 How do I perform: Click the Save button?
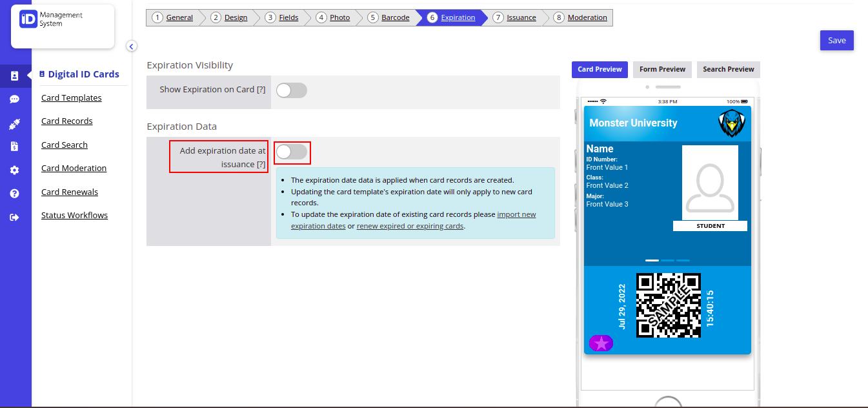836,40
